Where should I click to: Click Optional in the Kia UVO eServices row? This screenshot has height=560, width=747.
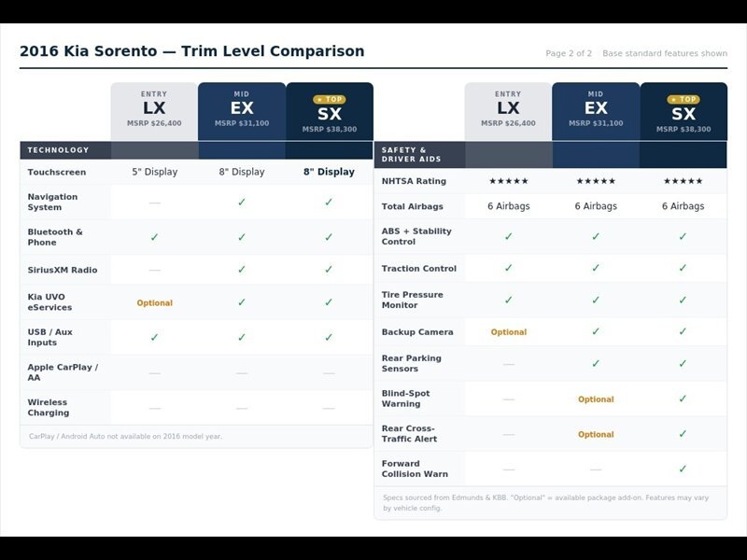(x=154, y=302)
